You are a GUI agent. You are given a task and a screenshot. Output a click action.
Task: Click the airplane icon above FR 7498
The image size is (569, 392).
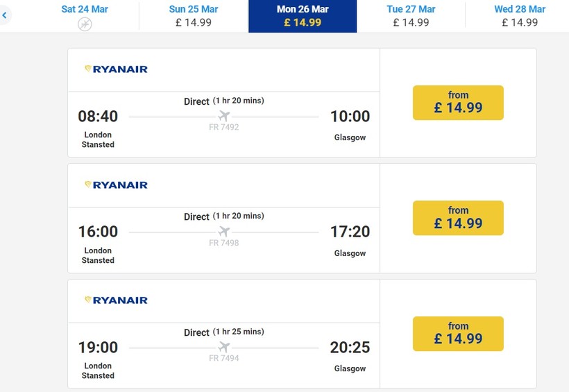coord(223,232)
